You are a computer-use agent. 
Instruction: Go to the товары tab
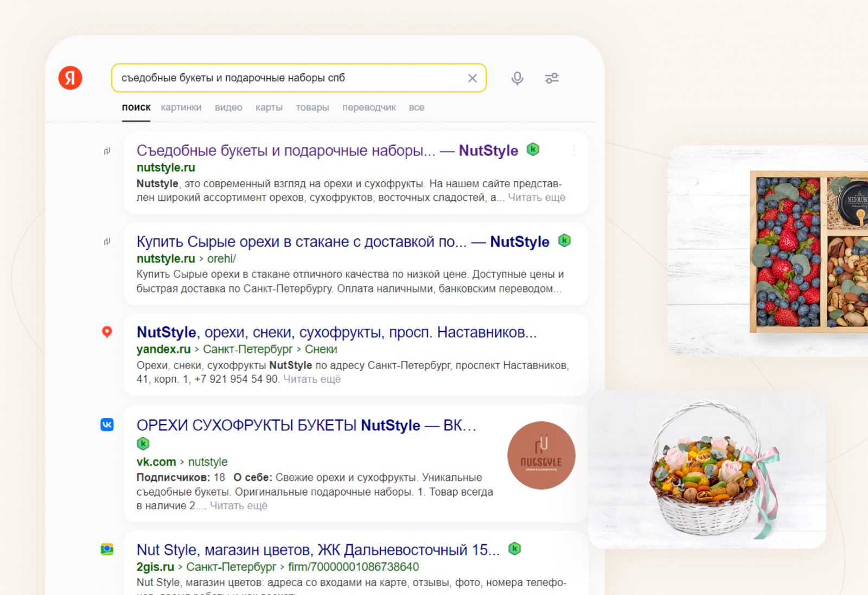click(x=312, y=107)
